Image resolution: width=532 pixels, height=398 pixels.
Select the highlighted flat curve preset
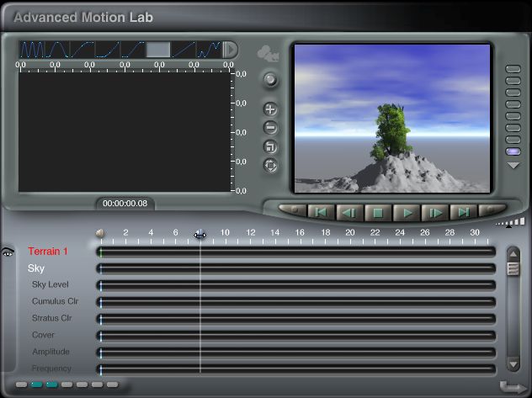(158, 50)
